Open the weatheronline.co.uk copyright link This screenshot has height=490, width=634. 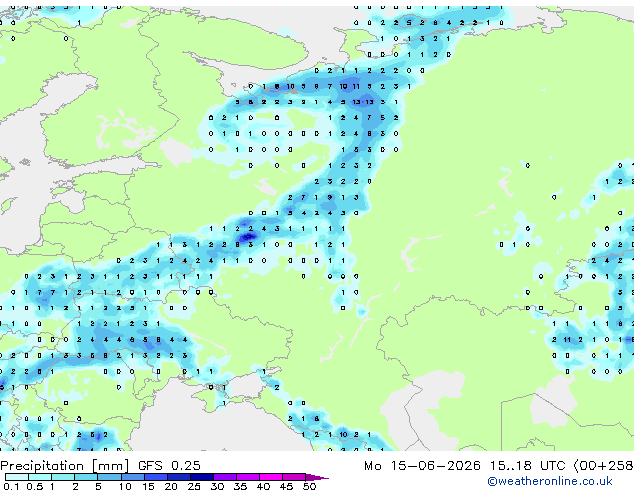550,481
